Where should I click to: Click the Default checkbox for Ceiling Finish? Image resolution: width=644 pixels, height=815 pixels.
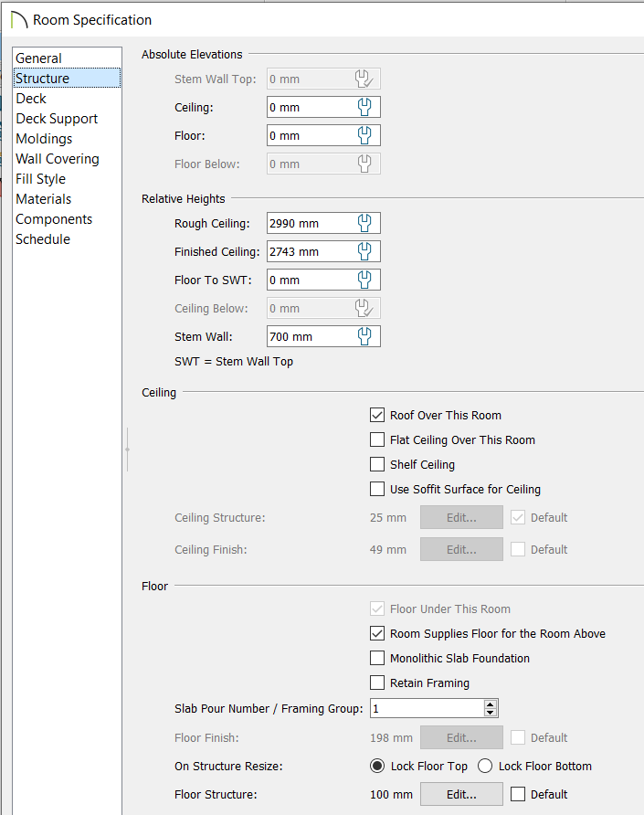(x=518, y=549)
